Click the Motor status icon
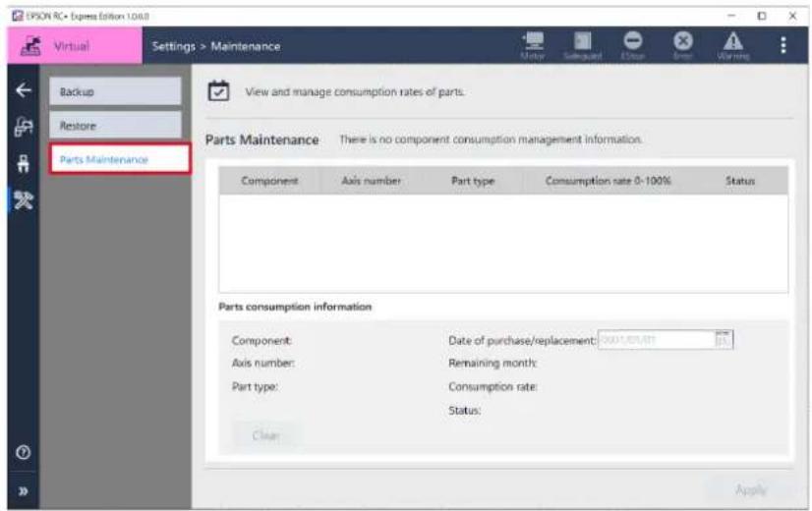812x511 pixels. [x=533, y=45]
